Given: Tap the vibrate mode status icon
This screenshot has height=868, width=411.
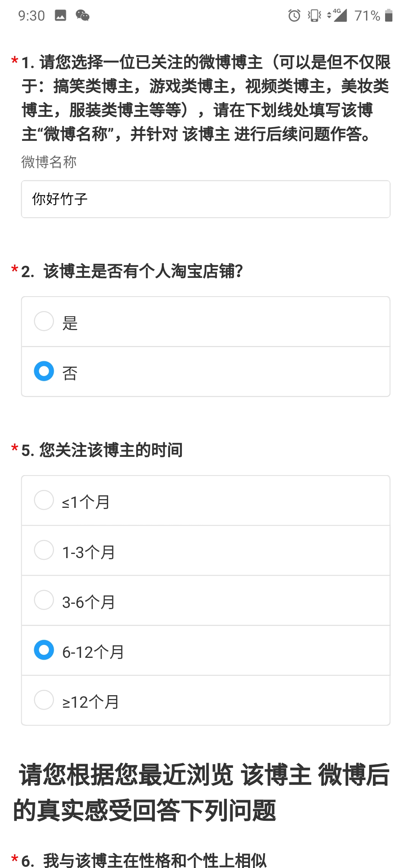Looking at the screenshot, I should point(315,16).
